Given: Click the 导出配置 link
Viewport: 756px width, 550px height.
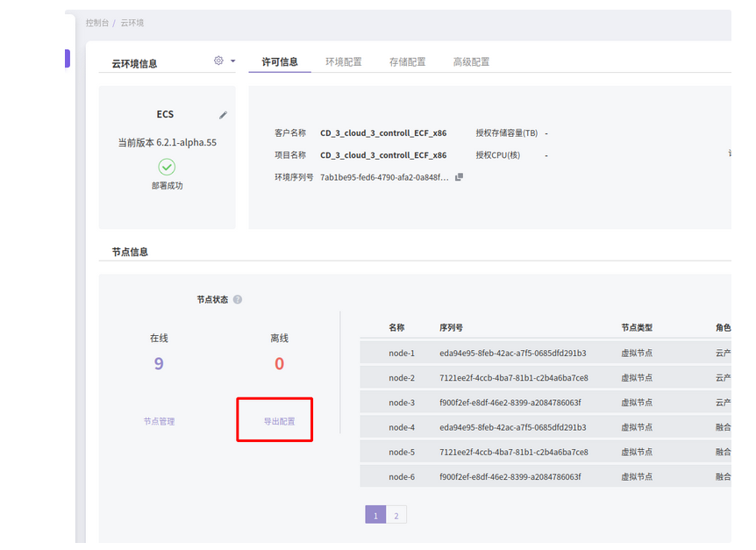Looking at the screenshot, I should click(x=279, y=422).
